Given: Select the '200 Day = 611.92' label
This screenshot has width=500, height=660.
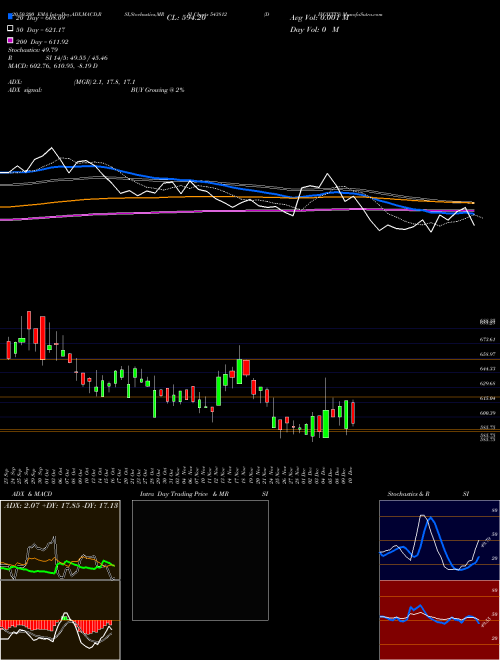Looking at the screenshot, I should point(43,42).
